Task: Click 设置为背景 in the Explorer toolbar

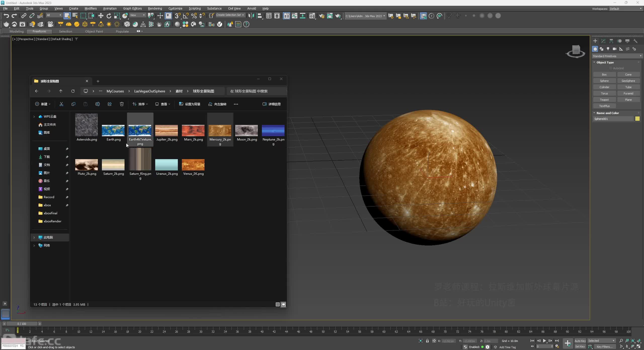Action: coord(190,104)
